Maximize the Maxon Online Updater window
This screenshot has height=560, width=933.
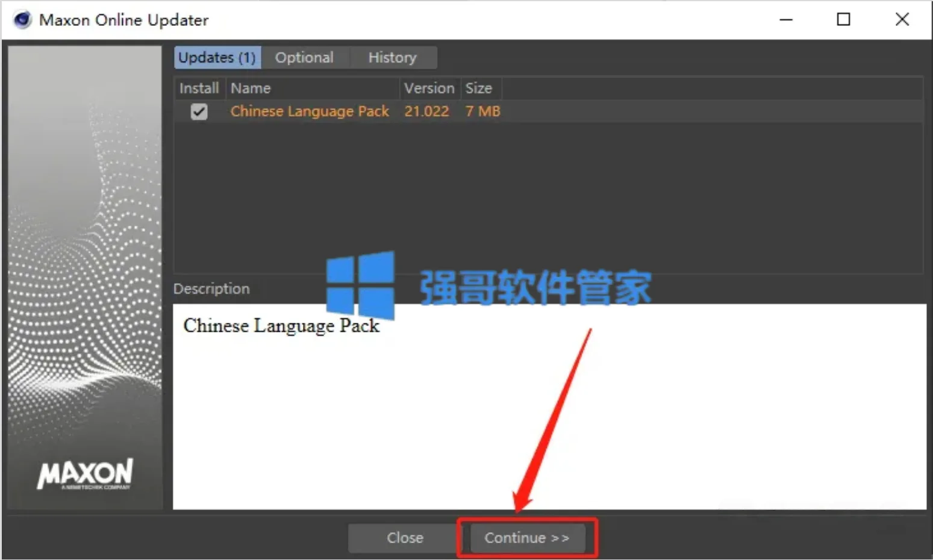(x=844, y=20)
